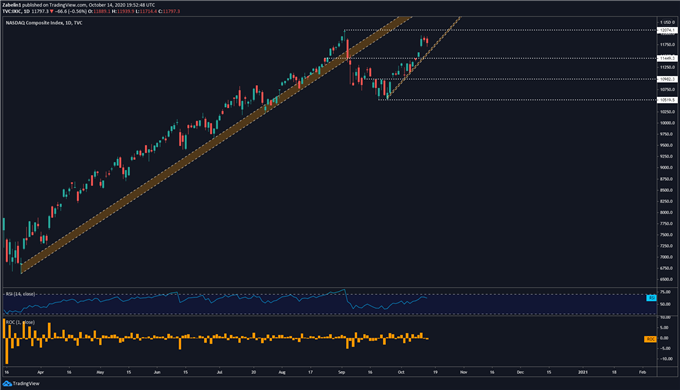Viewport: 680px width, 390px height.
Task: Click the Nov label on time axis
Action: (x=464, y=372)
